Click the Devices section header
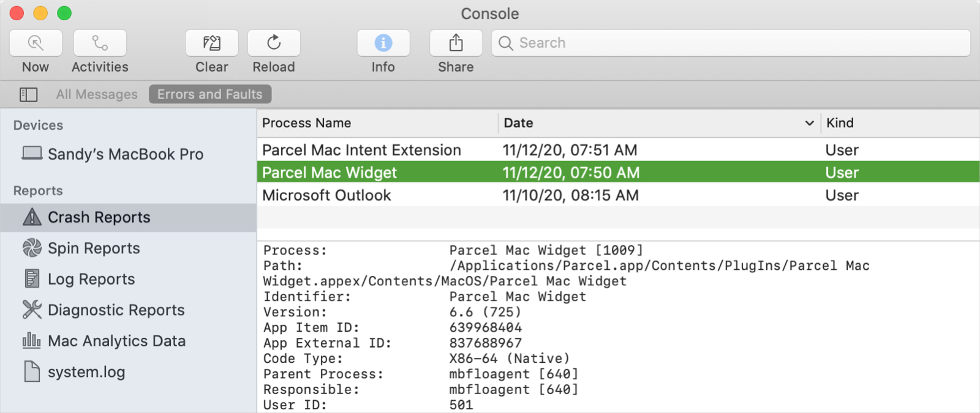980x413 pixels. pyautogui.click(x=38, y=125)
